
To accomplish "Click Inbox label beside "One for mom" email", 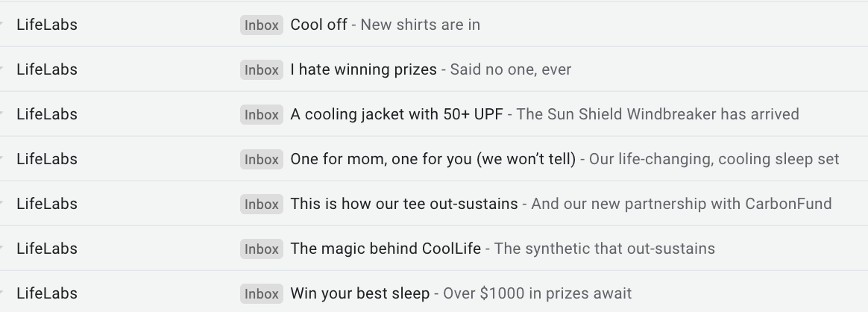I will click(261, 160).
